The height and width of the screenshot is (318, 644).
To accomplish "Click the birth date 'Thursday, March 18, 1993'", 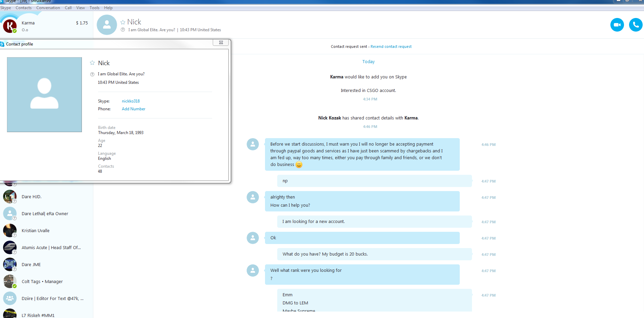I will (x=121, y=133).
